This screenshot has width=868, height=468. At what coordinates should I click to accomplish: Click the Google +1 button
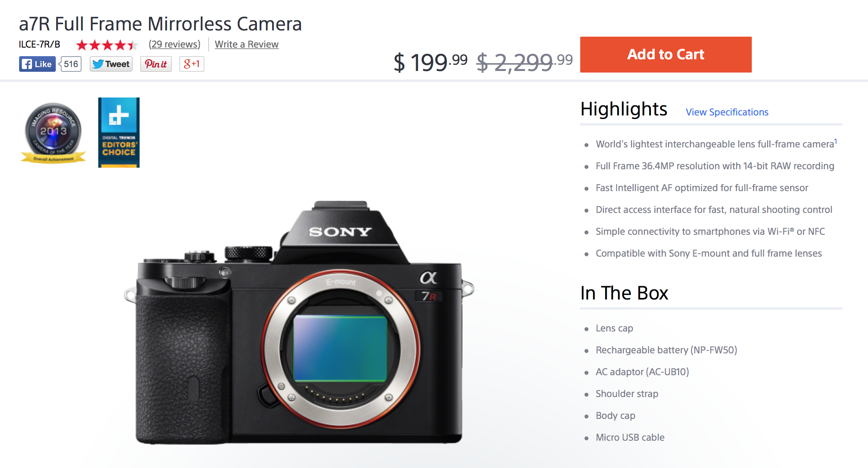coord(191,64)
